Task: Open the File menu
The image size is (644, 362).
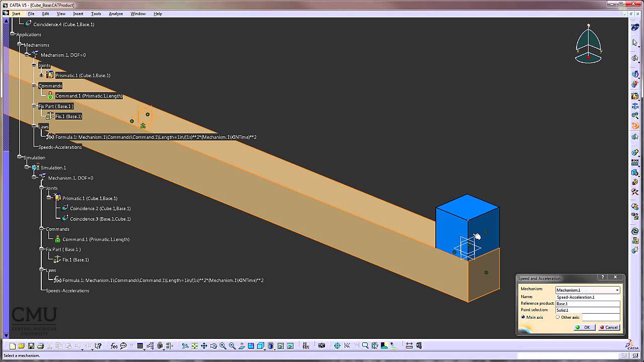Action: click(31, 14)
